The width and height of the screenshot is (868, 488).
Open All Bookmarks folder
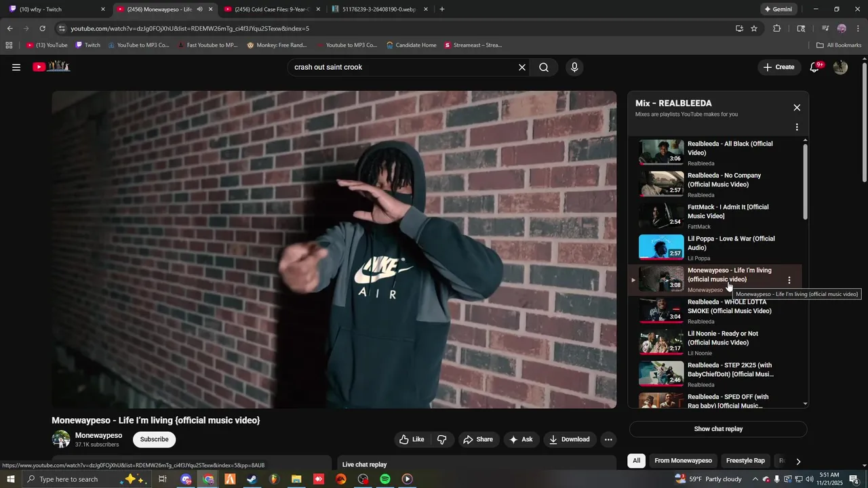(839, 45)
